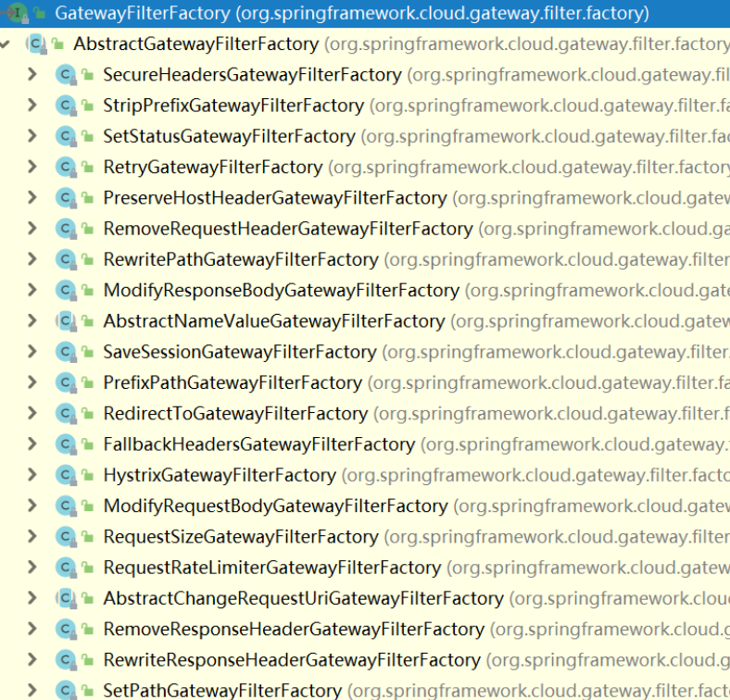Collapse the AbstractGatewayFilterFactory node
730x700 pixels.
6,44
